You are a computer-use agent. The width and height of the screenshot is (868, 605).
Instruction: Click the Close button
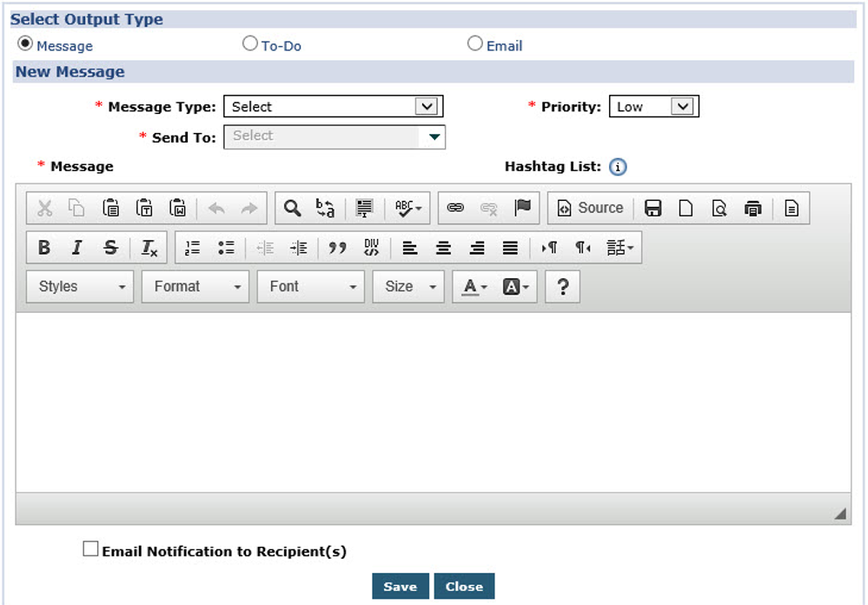464,587
